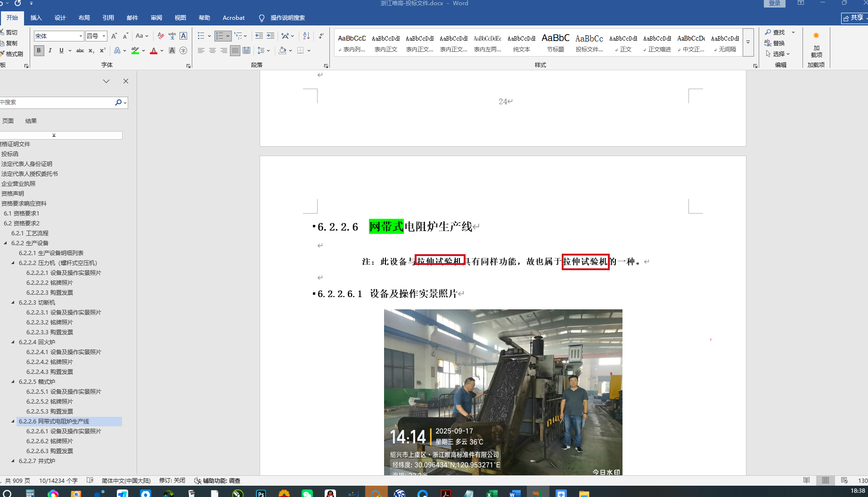Open line spacing options
The height and width of the screenshot is (497, 868).
(263, 50)
